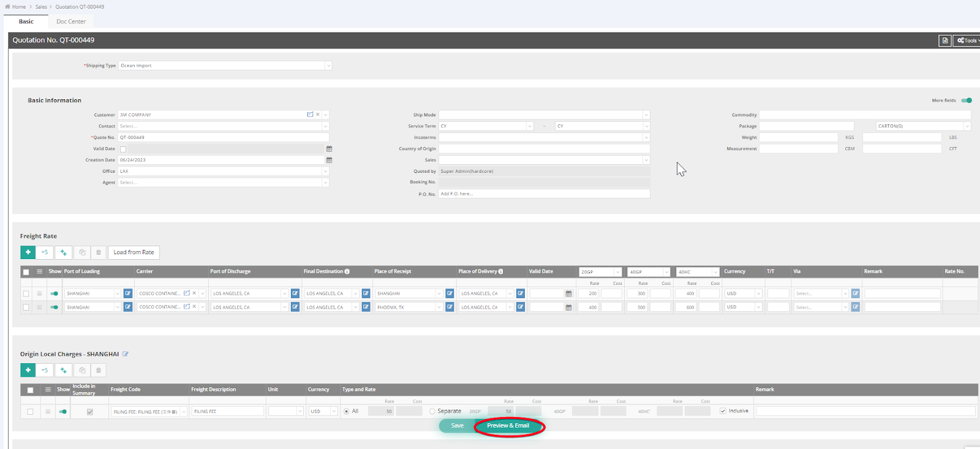980x449 pixels.
Task: Click the info icon next to Final Destination
Action: (x=347, y=271)
